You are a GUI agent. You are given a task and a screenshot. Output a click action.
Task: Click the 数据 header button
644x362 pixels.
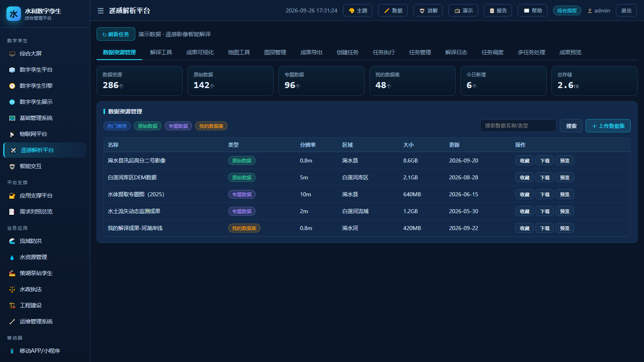[x=393, y=10]
